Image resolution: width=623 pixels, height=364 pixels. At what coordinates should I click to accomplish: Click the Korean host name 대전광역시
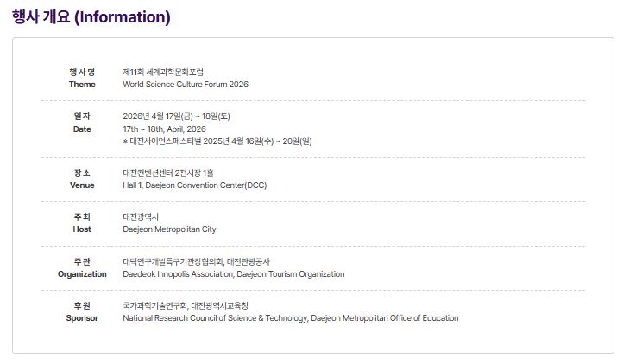[142, 217]
